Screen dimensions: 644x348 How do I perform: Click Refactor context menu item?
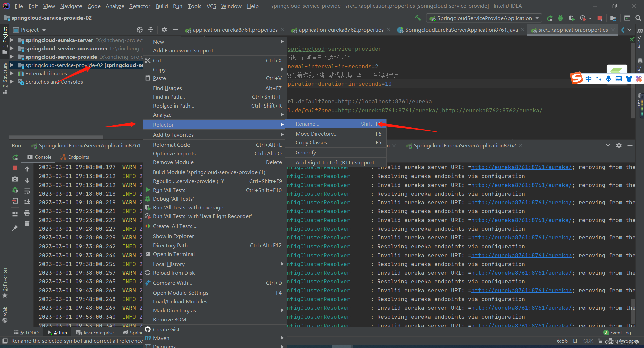(x=214, y=125)
